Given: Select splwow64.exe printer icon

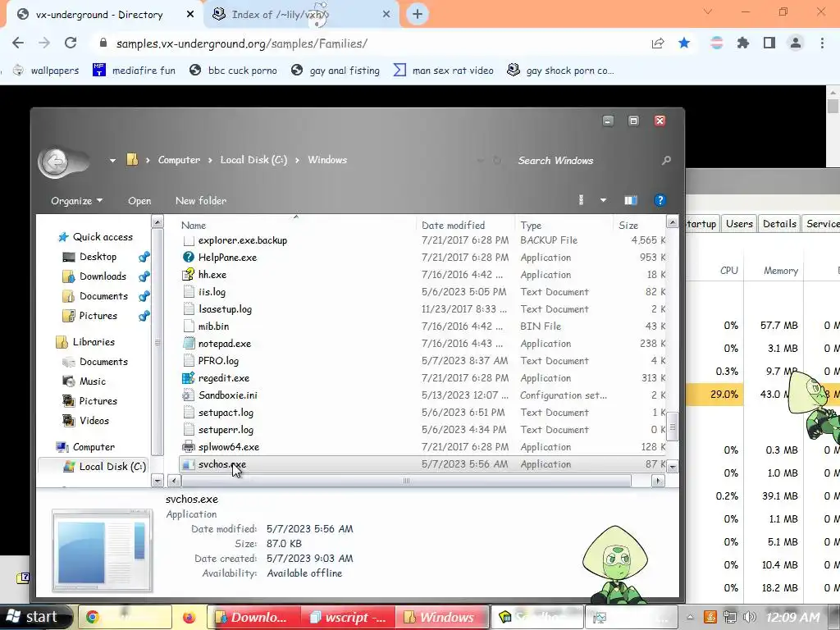Looking at the screenshot, I should (188, 447).
